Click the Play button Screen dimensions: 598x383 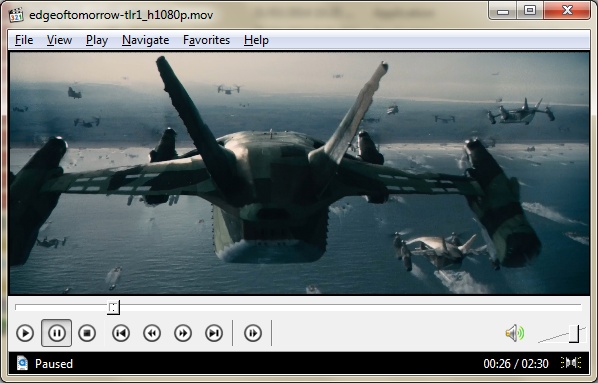25,333
